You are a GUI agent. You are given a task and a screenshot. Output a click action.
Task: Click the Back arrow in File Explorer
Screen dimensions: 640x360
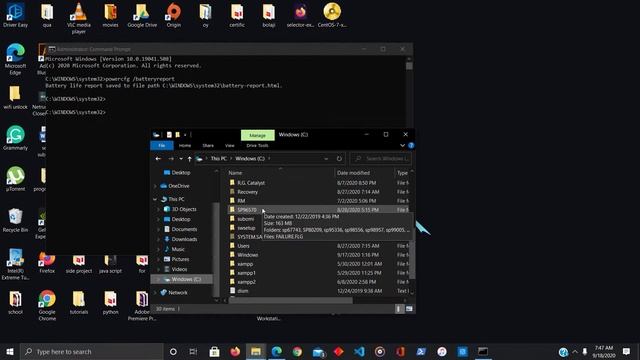tap(158, 159)
